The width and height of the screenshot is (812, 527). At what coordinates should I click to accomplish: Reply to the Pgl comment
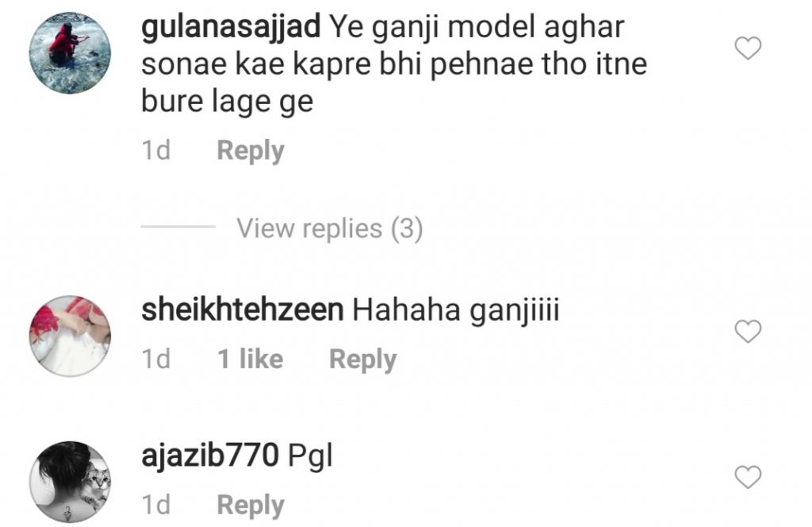pos(251,506)
